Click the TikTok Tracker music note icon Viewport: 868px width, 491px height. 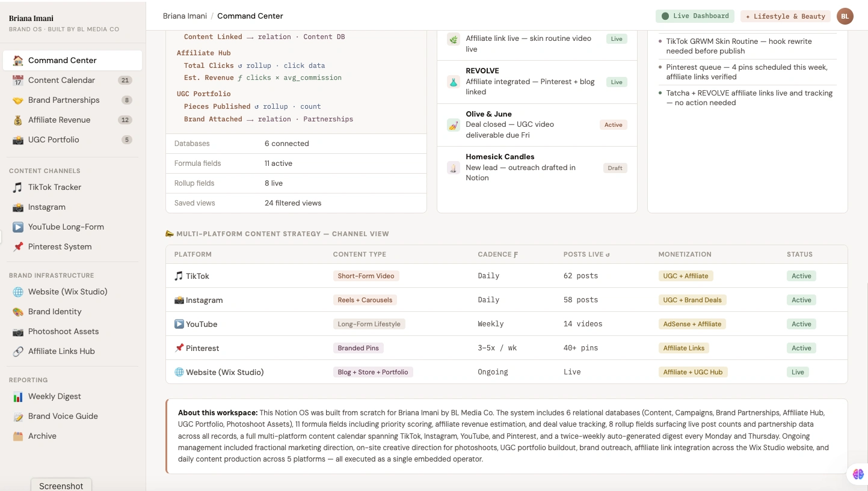(x=18, y=187)
